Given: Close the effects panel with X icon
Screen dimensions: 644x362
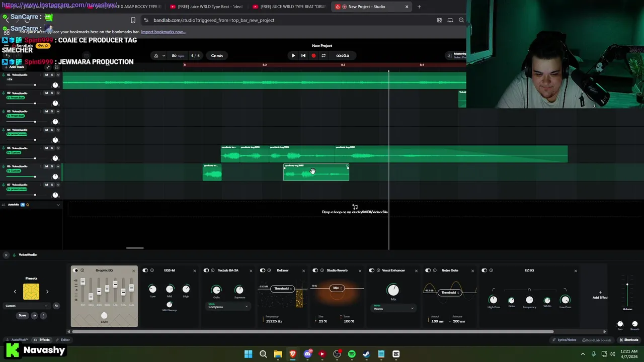Looking at the screenshot, I should click(x=6, y=255).
